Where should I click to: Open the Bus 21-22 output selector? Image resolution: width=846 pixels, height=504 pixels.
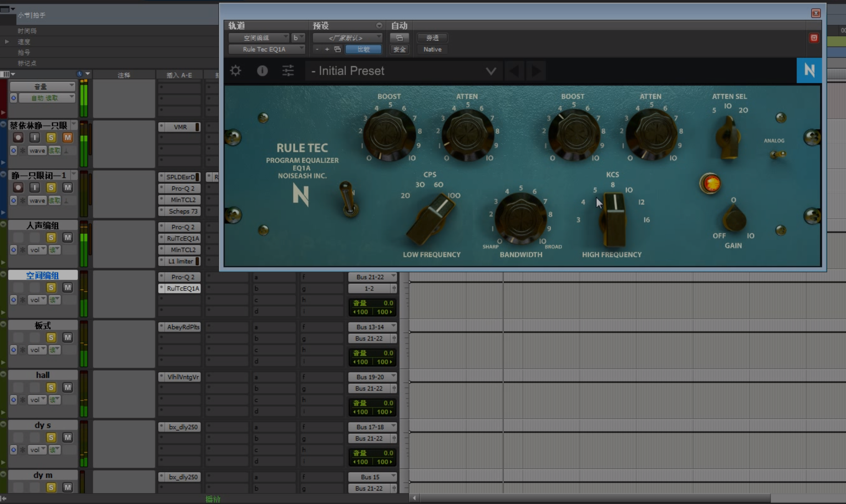pyautogui.click(x=372, y=277)
